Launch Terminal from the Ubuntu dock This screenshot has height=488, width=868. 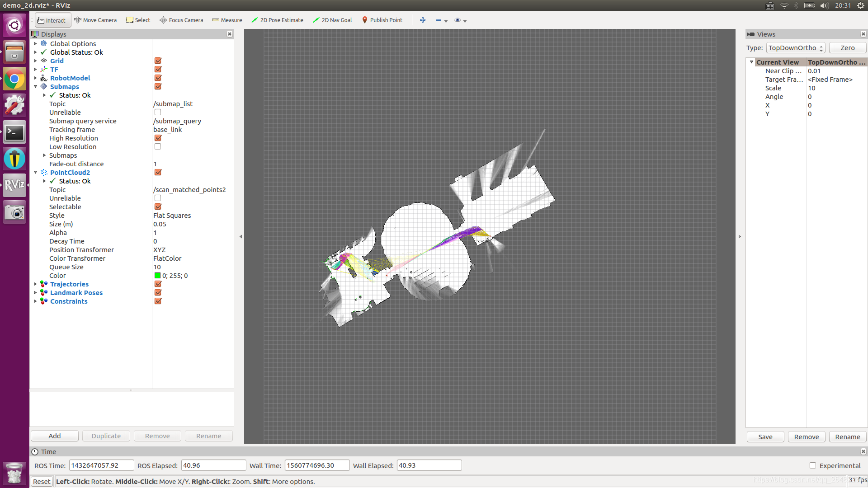coord(14,132)
